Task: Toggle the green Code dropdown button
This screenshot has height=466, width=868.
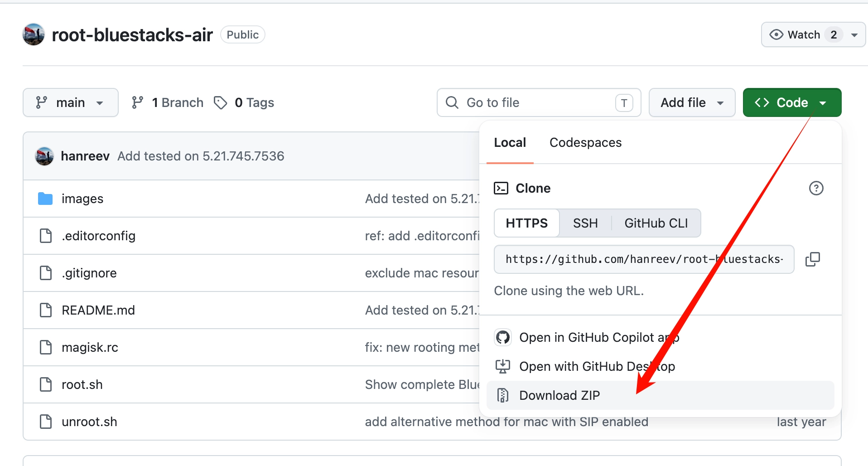Action: coord(792,102)
